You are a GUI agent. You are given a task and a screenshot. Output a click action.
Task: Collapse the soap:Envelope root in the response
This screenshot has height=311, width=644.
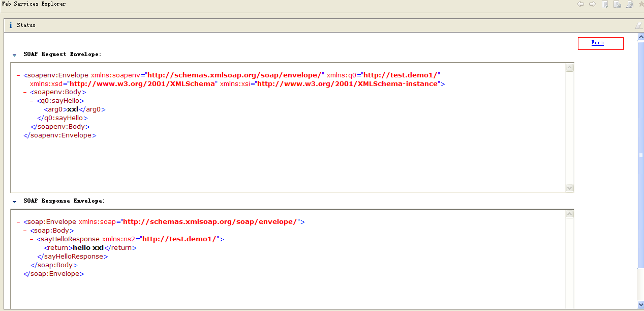tap(18, 221)
